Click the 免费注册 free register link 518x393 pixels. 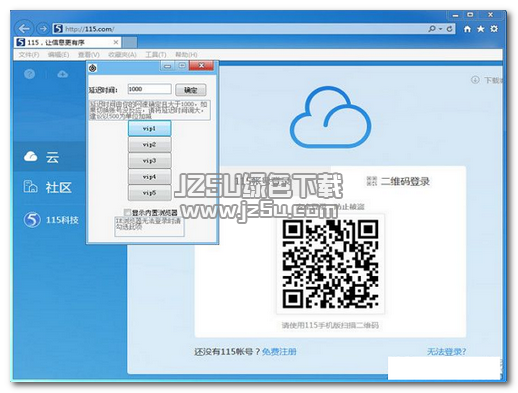(279, 352)
